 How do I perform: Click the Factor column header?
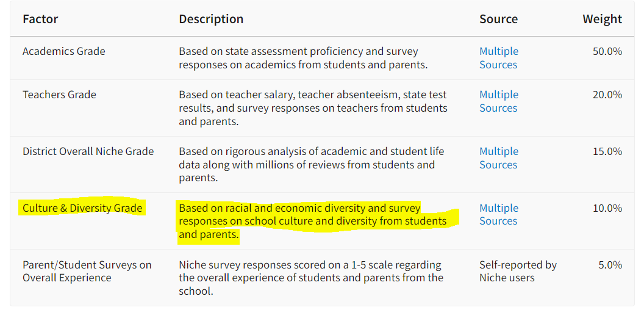click(x=40, y=19)
